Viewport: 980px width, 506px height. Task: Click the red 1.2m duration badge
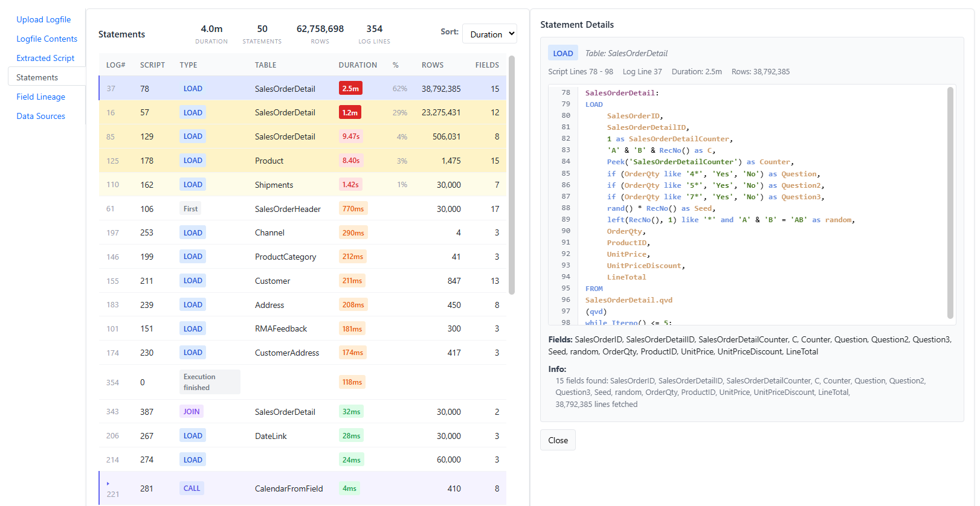pos(350,112)
